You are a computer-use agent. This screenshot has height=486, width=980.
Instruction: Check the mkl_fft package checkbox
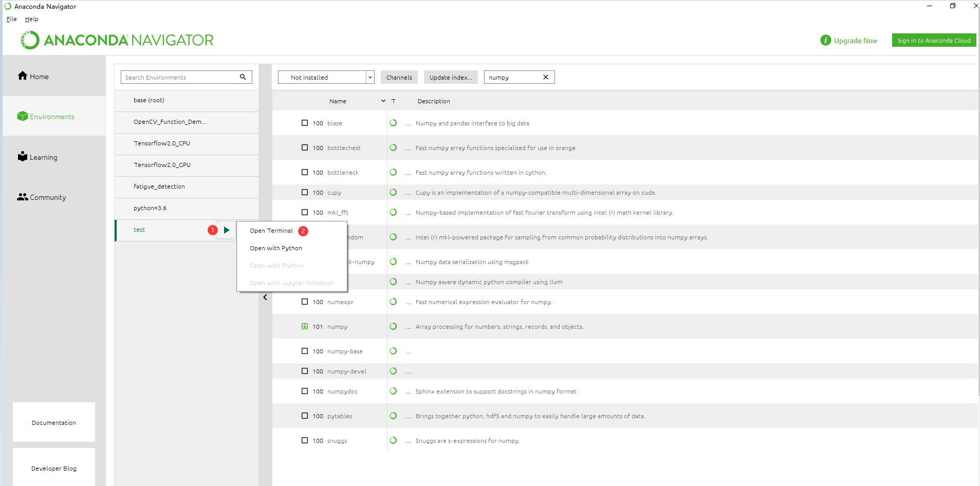(x=305, y=212)
